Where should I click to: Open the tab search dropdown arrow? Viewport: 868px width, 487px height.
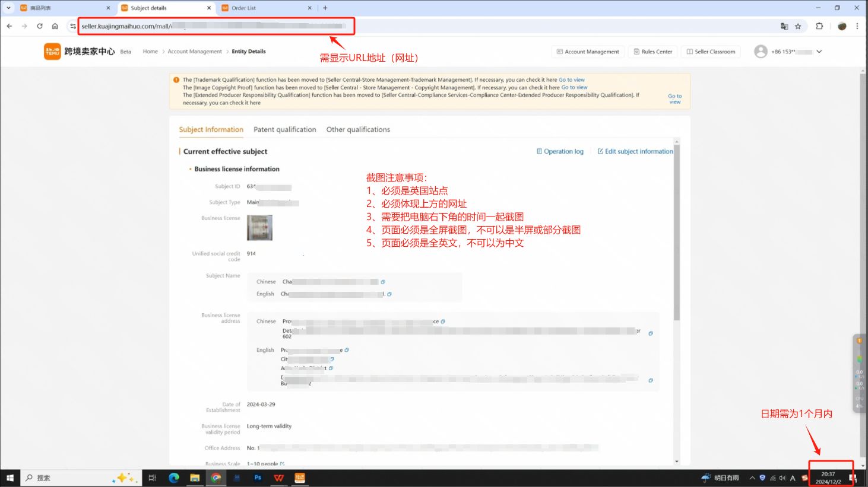click(8, 8)
